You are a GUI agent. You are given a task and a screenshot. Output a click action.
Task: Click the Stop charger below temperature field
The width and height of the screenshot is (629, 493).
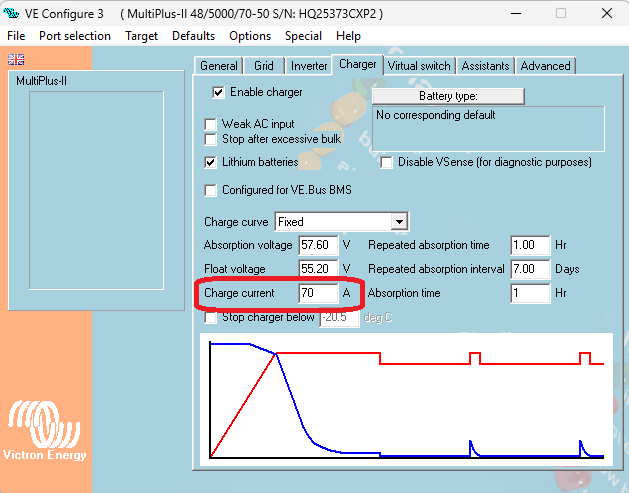click(x=339, y=317)
